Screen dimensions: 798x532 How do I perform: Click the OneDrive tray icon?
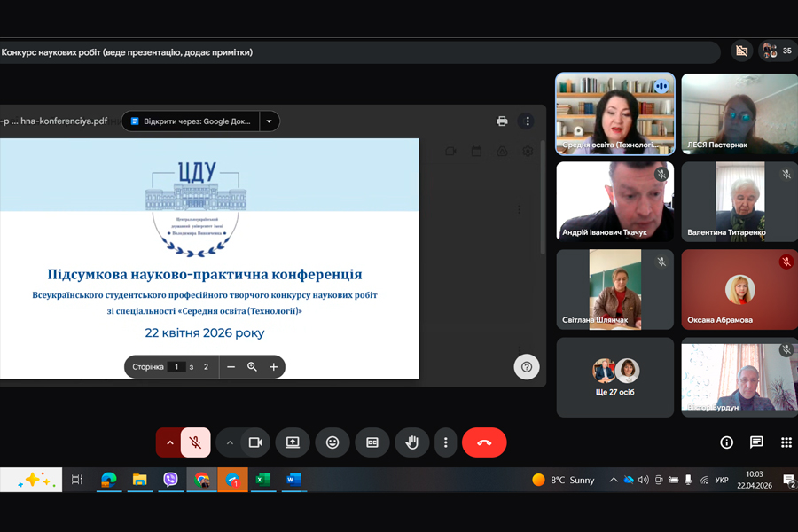point(629,480)
